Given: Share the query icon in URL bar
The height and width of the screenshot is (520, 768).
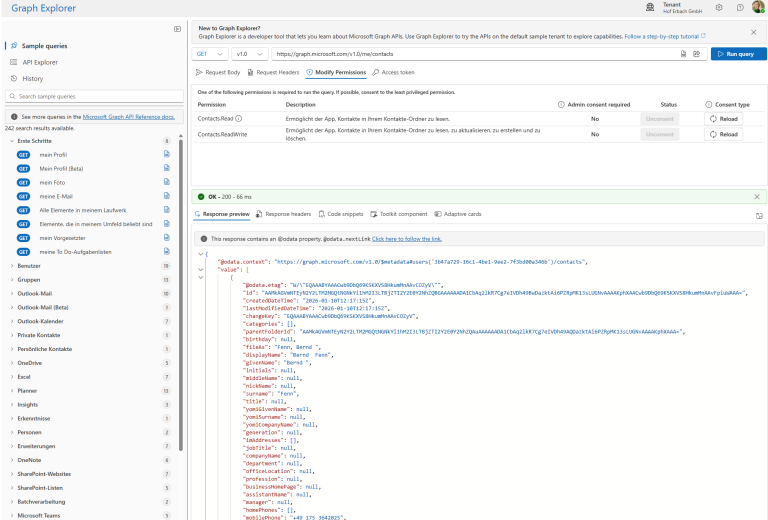Looking at the screenshot, I should pos(696,54).
